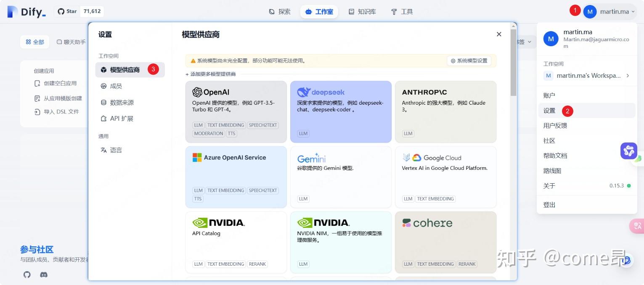
Task: Switch to the 成员 settings section
Action: click(115, 86)
